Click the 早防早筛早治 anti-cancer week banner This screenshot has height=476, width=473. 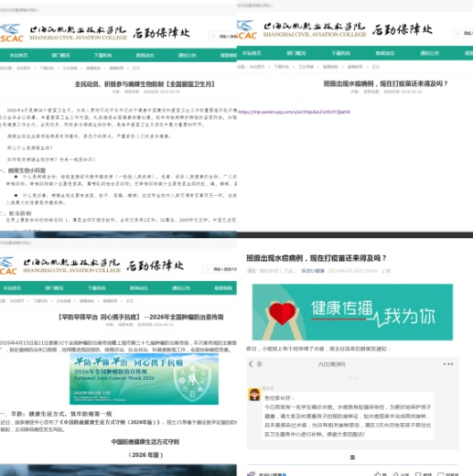(144, 379)
